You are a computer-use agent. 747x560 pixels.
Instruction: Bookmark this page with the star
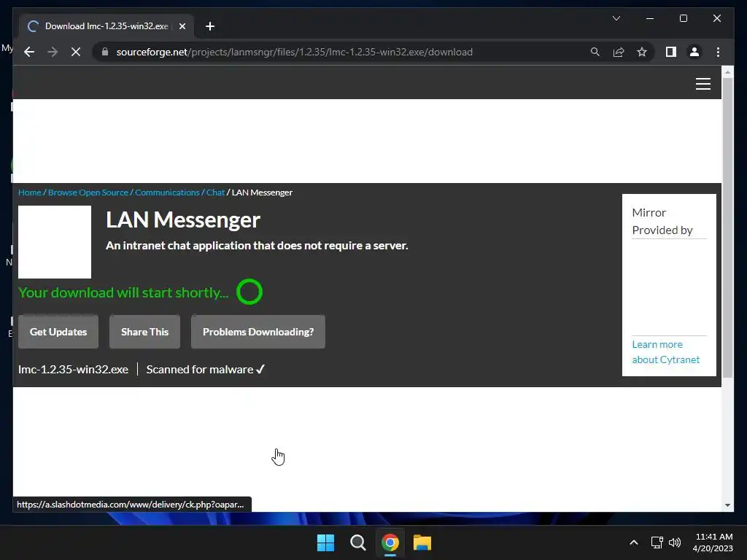point(642,52)
